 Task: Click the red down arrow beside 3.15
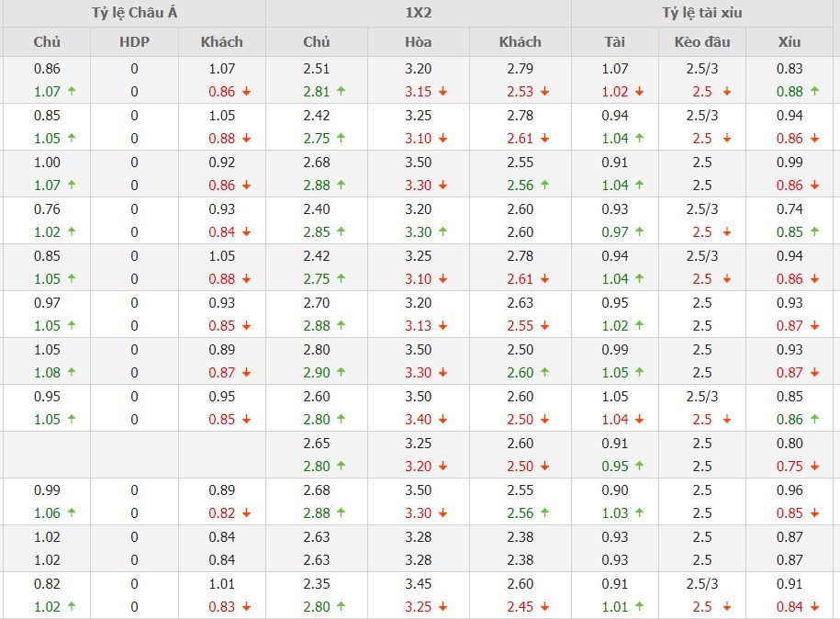(443, 92)
